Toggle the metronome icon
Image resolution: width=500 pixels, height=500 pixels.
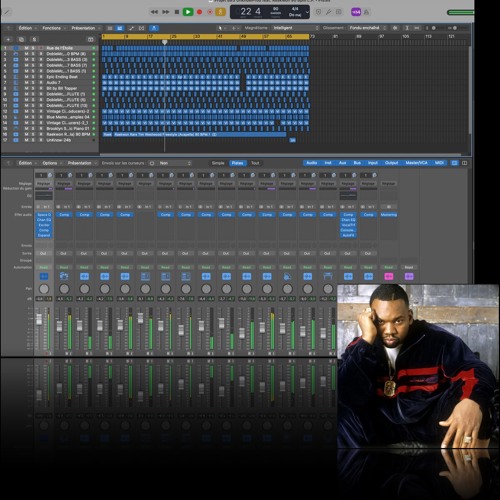coord(366,12)
